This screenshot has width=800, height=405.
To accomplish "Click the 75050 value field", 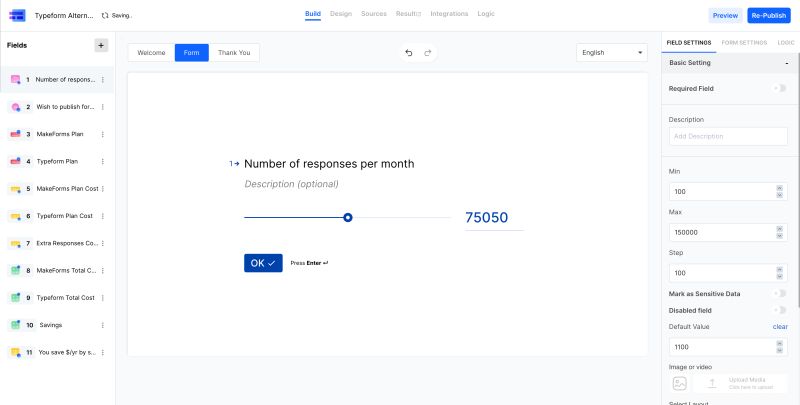I will (x=494, y=218).
